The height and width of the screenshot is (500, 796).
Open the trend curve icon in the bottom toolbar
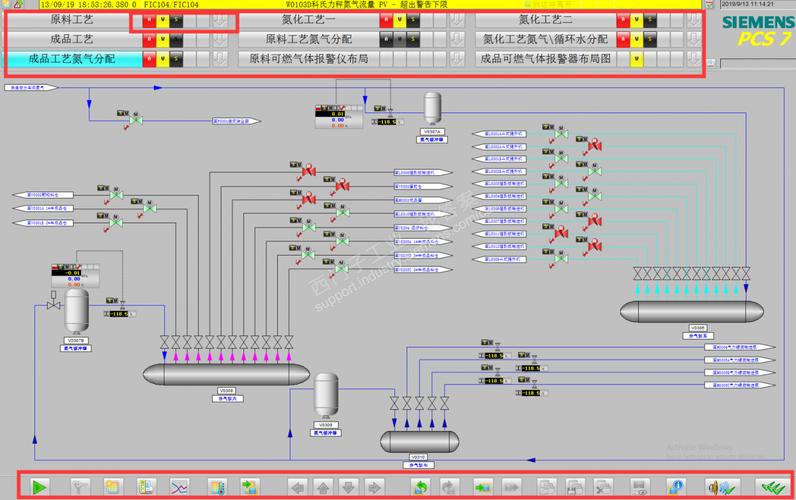pos(179,487)
